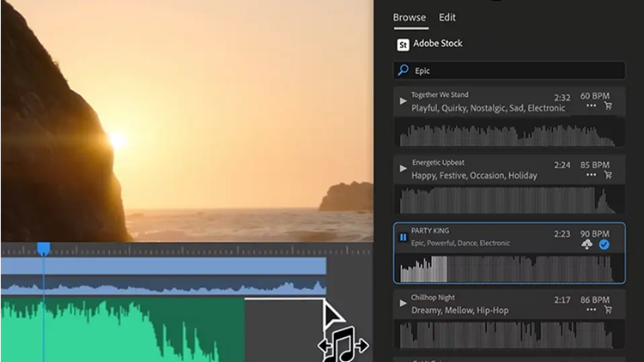Switch to the Browse tab

pyautogui.click(x=409, y=18)
